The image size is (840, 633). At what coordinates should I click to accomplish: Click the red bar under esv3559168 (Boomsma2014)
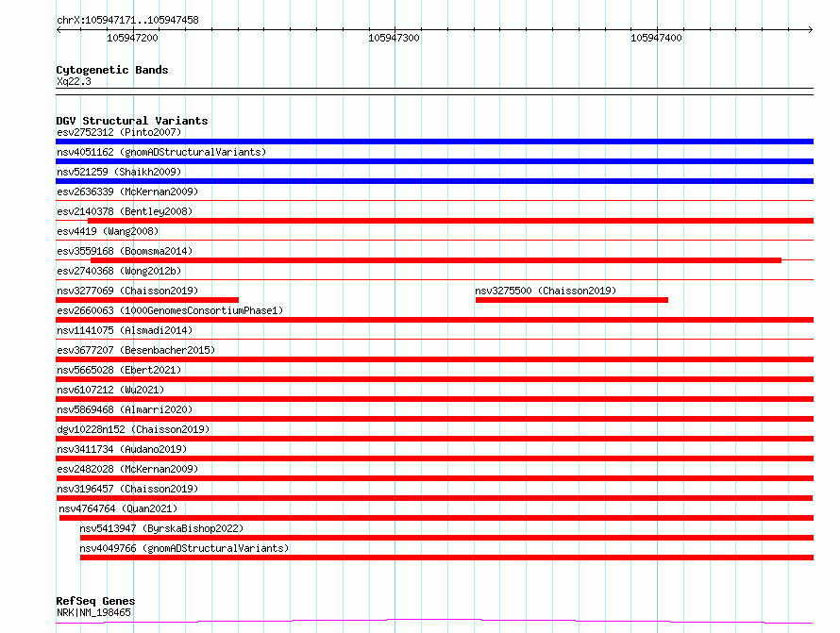[436, 260]
